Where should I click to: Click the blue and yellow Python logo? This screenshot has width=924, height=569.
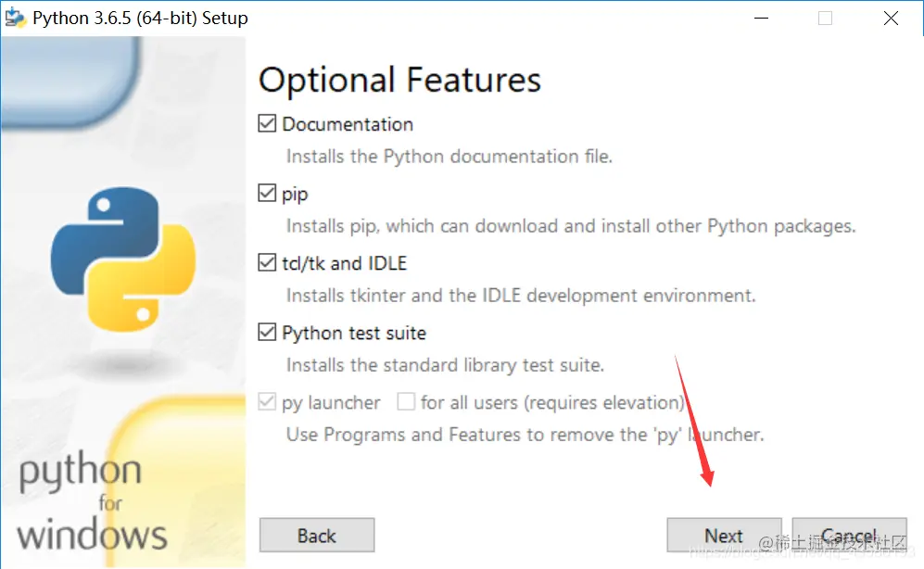[123, 259]
